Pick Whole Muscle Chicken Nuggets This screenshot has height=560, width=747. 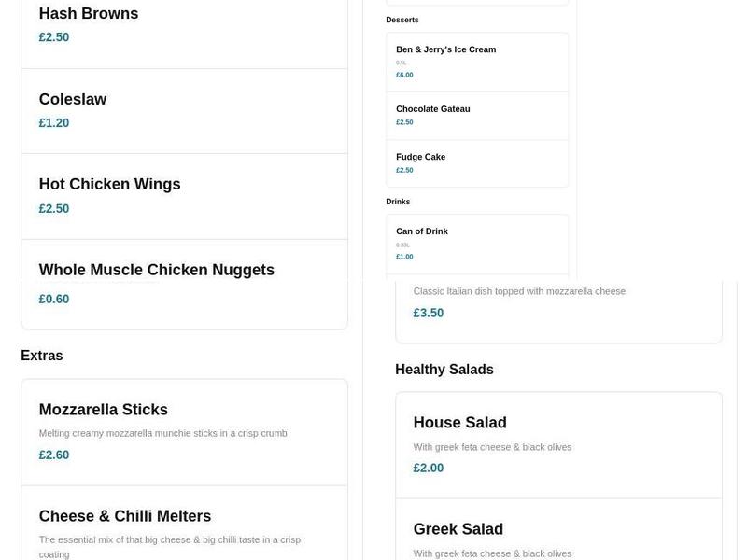[x=156, y=271]
